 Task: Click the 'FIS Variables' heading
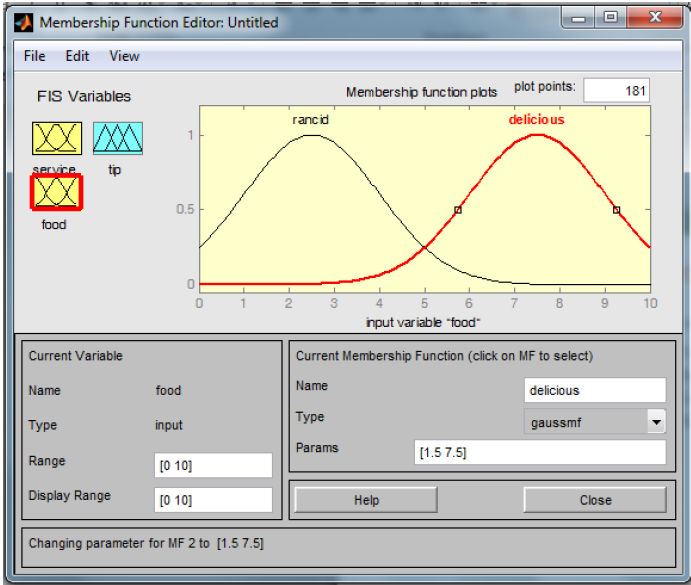coord(84,96)
